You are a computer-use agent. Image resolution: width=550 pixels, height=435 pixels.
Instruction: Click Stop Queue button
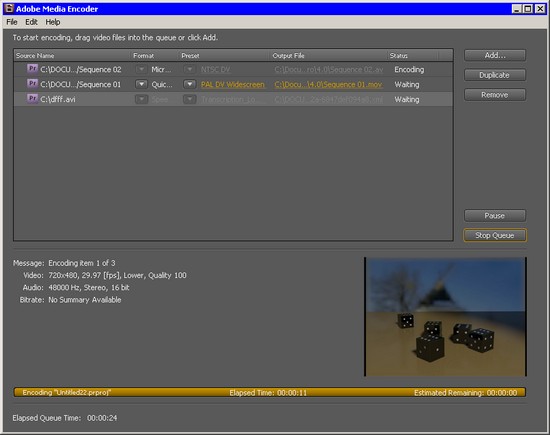click(495, 235)
